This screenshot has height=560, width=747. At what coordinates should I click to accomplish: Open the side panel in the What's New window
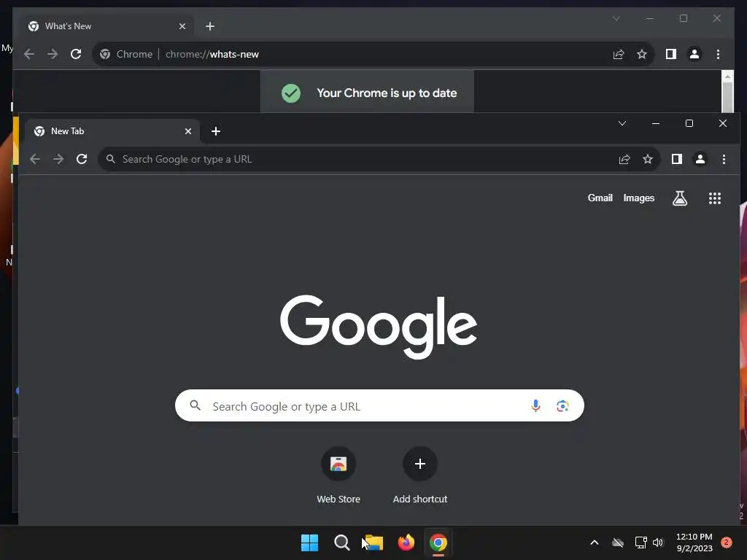click(671, 54)
